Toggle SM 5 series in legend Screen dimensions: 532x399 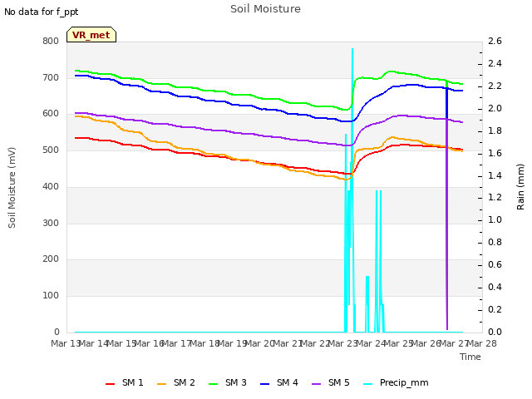pos(331,382)
